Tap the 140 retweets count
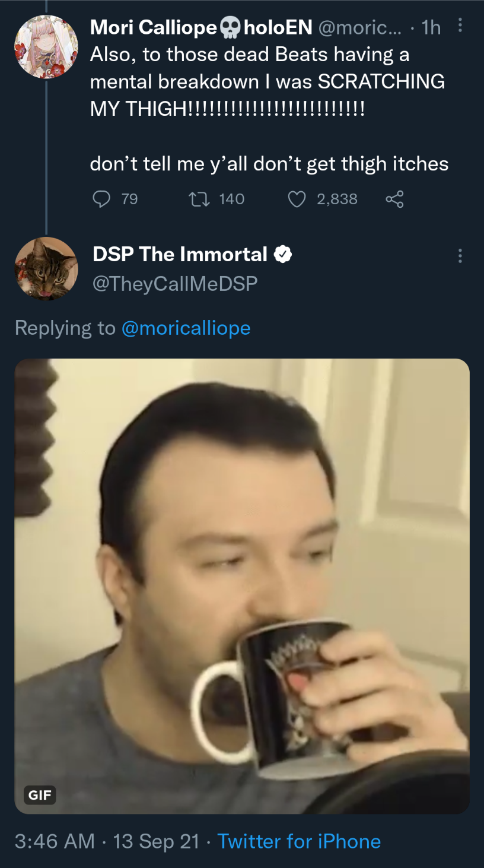The width and height of the screenshot is (484, 868). [x=231, y=199]
